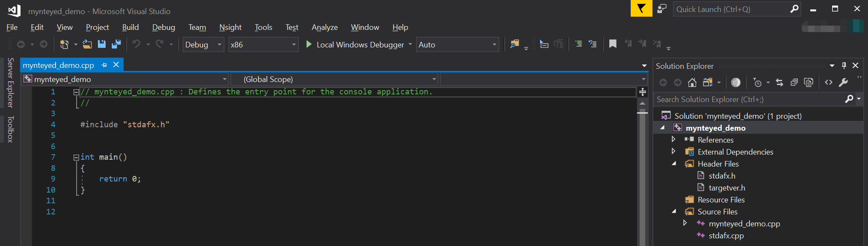Click Solution Explorer Home icon
The image size is (868, 246).
tap(692, 82)
